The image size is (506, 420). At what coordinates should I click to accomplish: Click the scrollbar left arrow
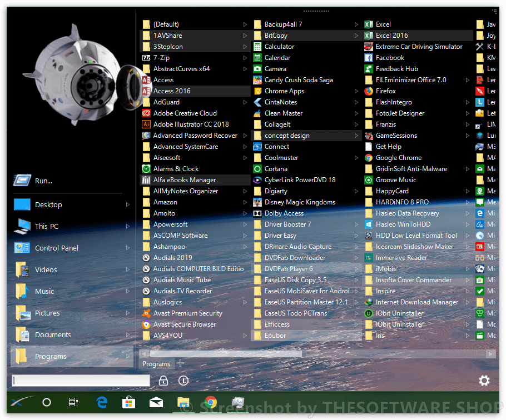144,353
